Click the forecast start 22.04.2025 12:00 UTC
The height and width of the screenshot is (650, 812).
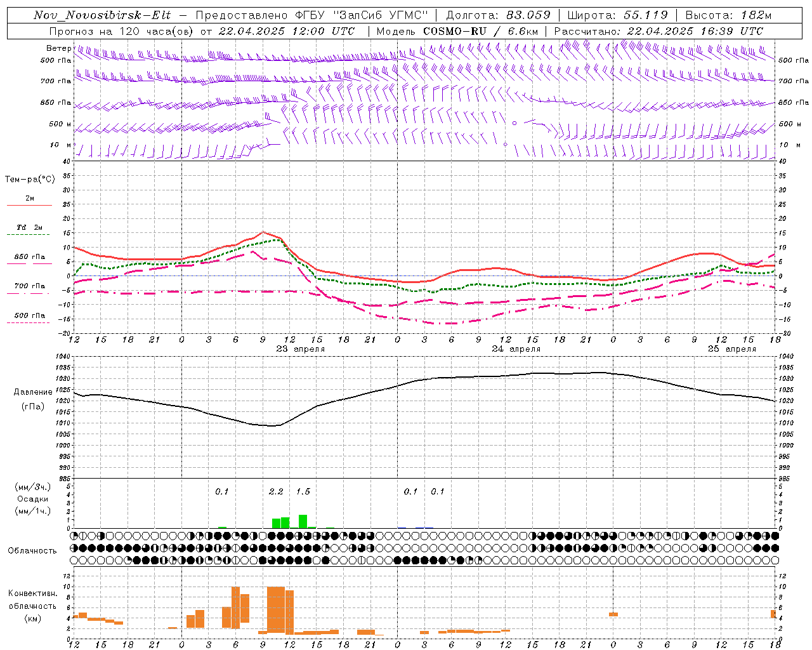(x=286, y=31)
